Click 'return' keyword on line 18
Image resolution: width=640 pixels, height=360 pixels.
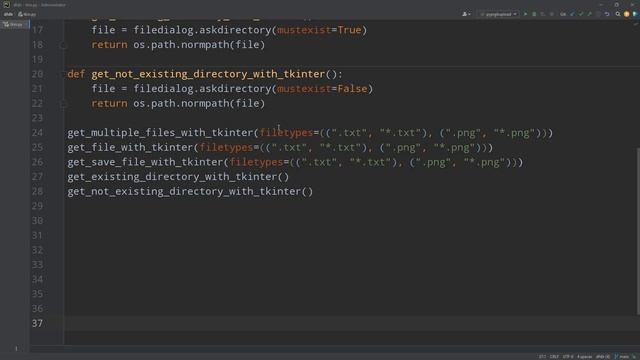pyautogui.click(x=109, y=45)
